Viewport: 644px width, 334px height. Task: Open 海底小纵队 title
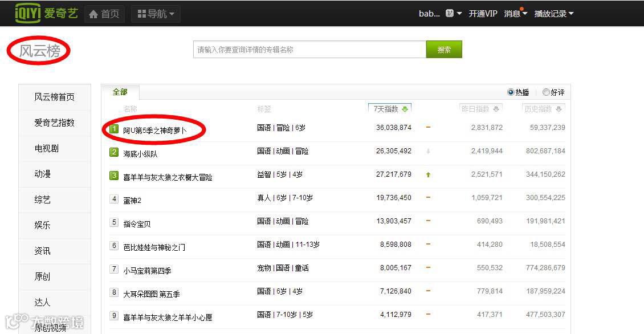[140, 154]
